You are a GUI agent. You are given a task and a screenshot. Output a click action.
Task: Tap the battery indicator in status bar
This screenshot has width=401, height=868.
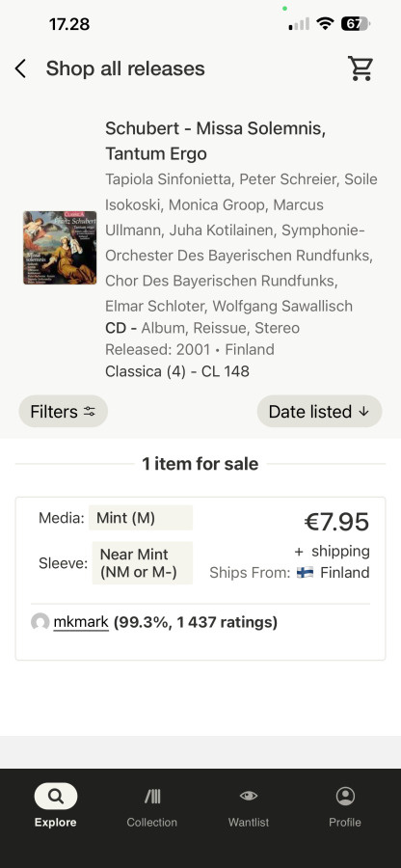[356, 24]
